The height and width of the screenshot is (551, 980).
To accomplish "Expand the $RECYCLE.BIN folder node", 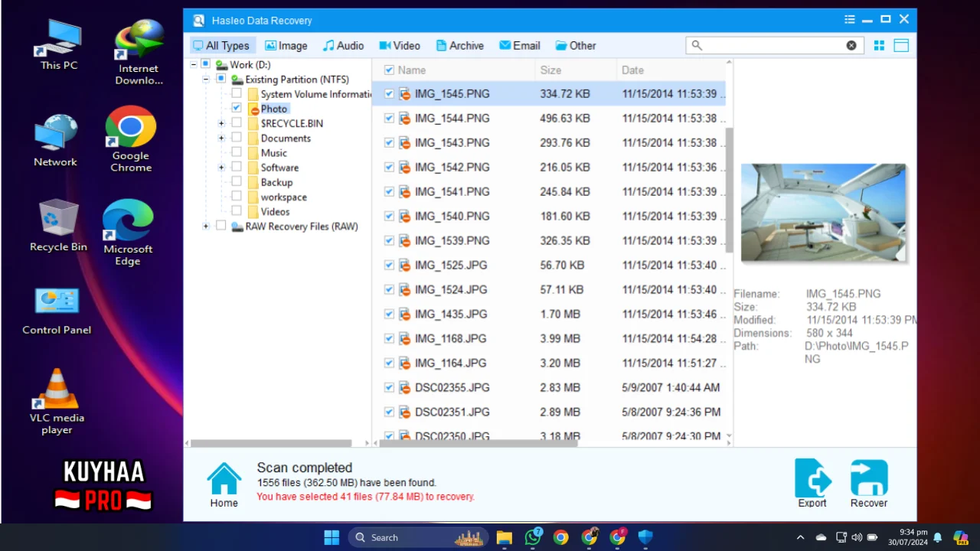I will (221, 123).
